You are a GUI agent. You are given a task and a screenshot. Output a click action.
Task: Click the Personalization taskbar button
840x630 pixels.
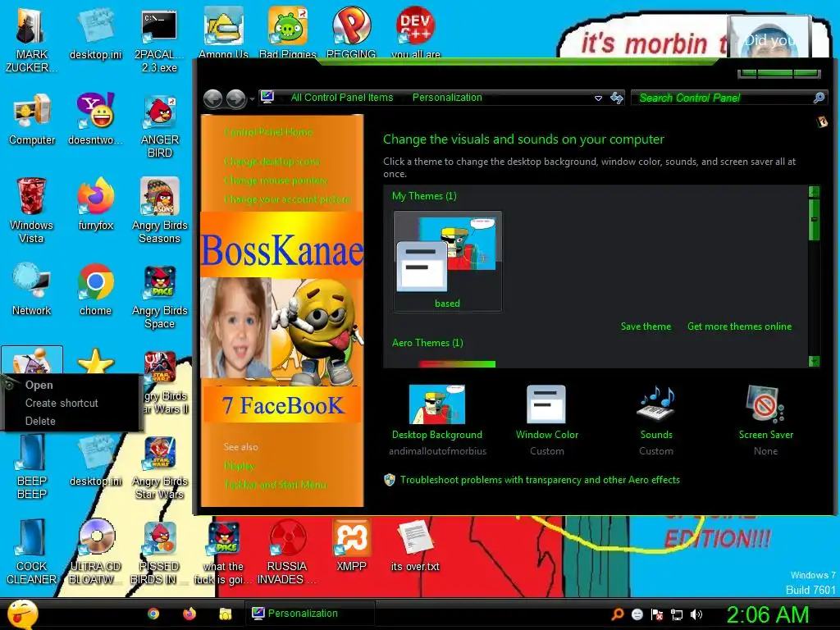(x=310, y=614)
